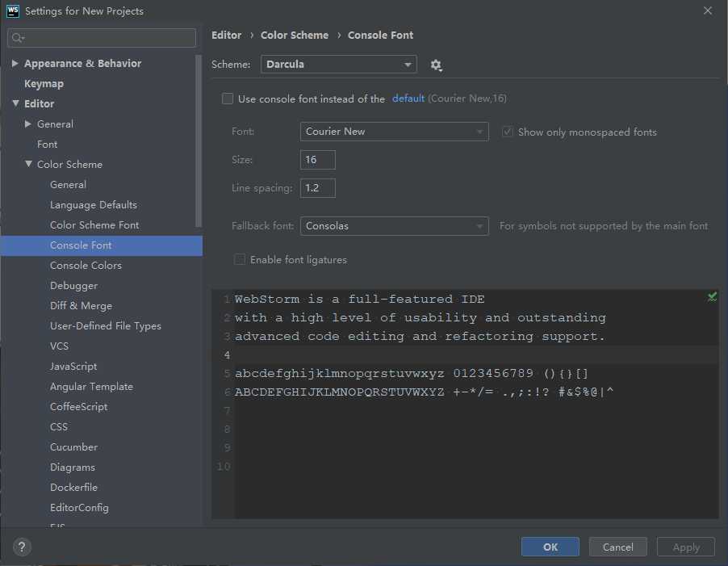This screenshot has width=728, height=566.
Task: Enable 'Use console font instead of the default'
Action: 228,99
